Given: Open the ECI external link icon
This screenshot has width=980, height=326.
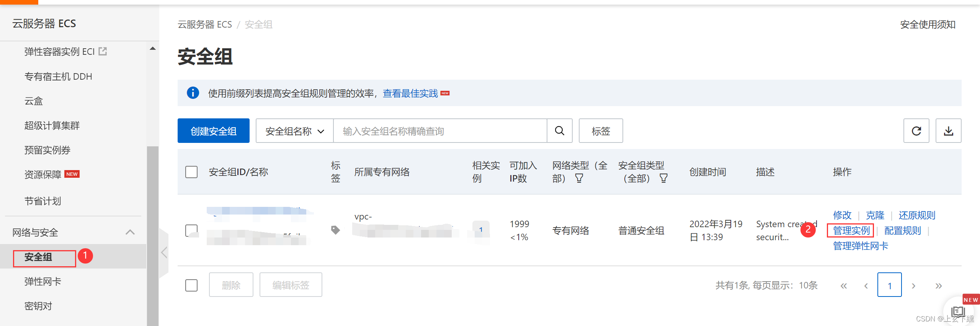Looking at the screenshot, I should 103,51.
